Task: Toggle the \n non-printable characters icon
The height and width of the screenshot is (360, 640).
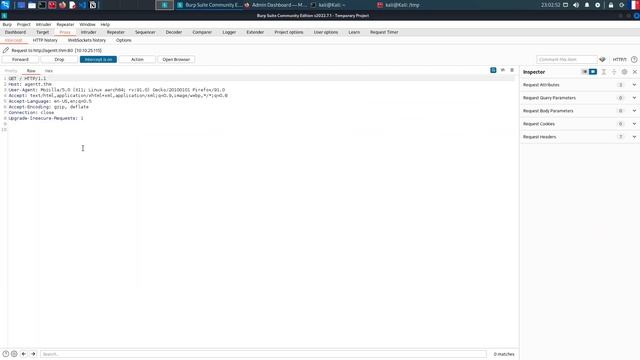Action: coord(503,70)
